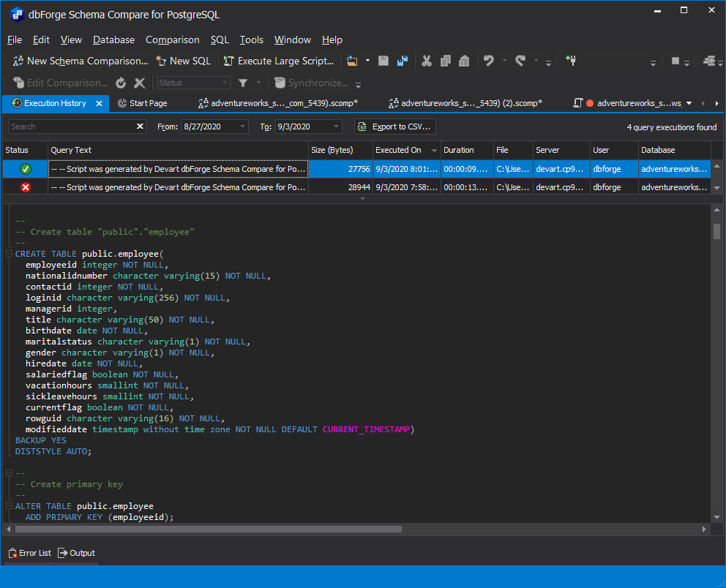
Task: Expand the Filter funnel dropdown arrow
Action: click(x=258, y=83)
